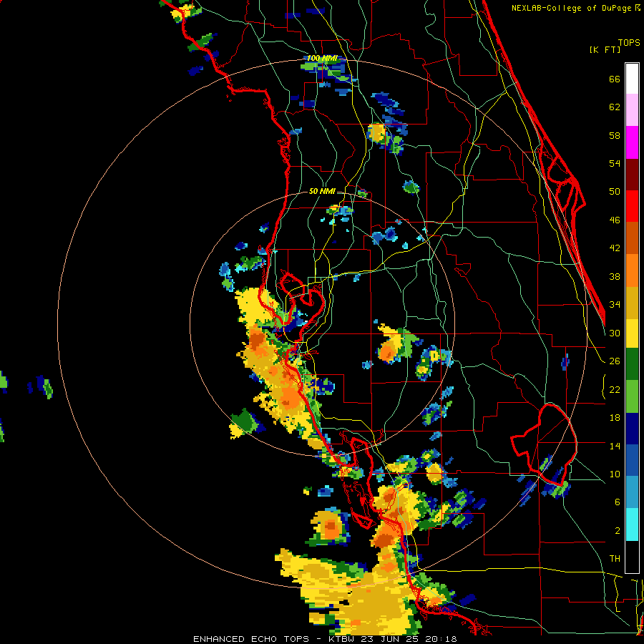
Task: Click the 50 NMI range ring label
Action: [321, 191]
